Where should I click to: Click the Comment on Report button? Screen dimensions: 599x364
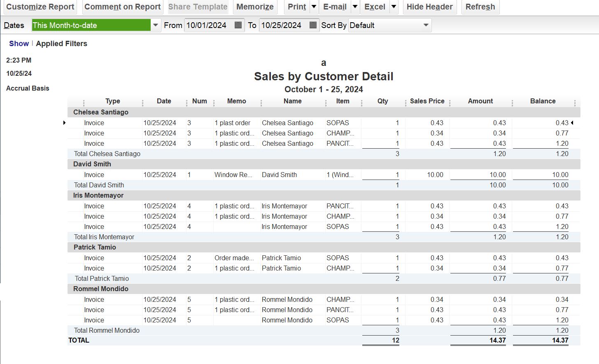[123, 7]
